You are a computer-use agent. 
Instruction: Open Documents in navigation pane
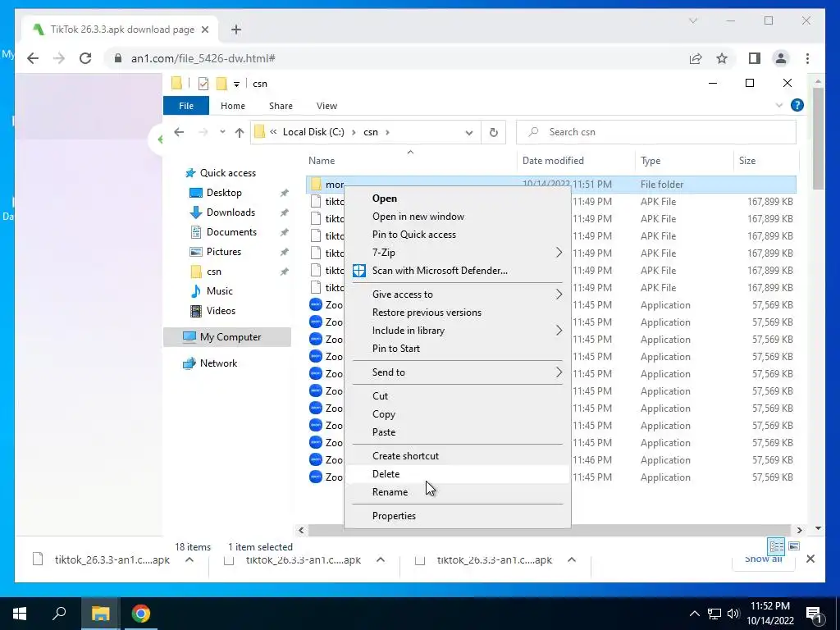[x=231, y=232]
